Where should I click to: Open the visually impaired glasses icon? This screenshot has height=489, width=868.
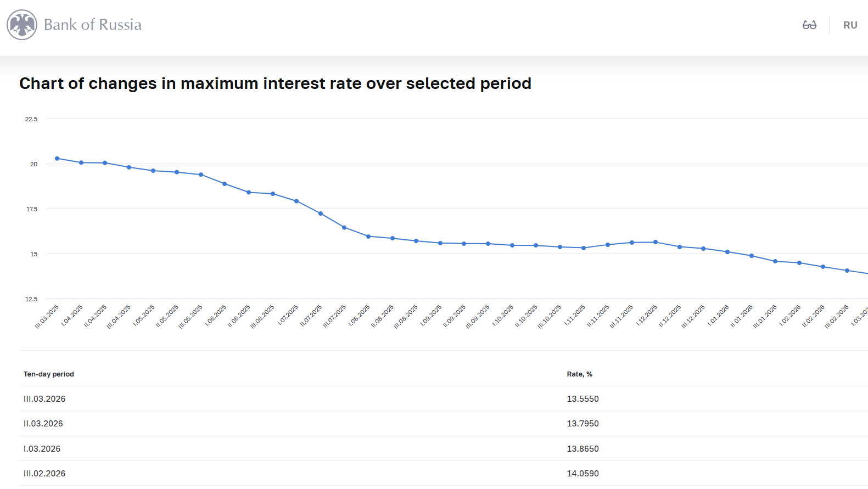pos(809,25)
